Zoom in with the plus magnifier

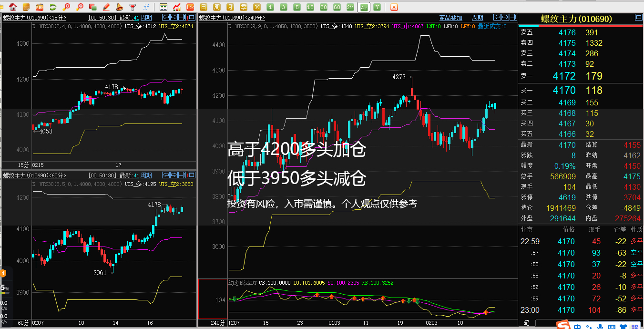click(66, 7)
